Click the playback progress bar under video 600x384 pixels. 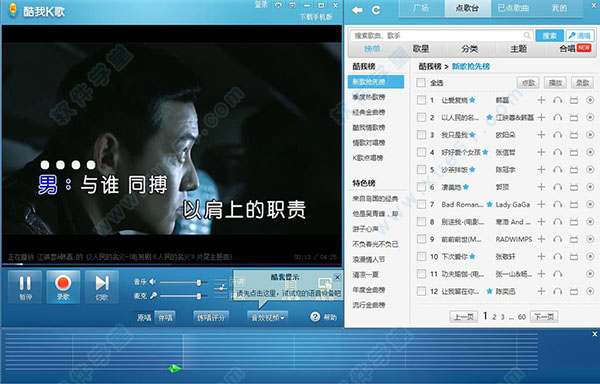171,264
